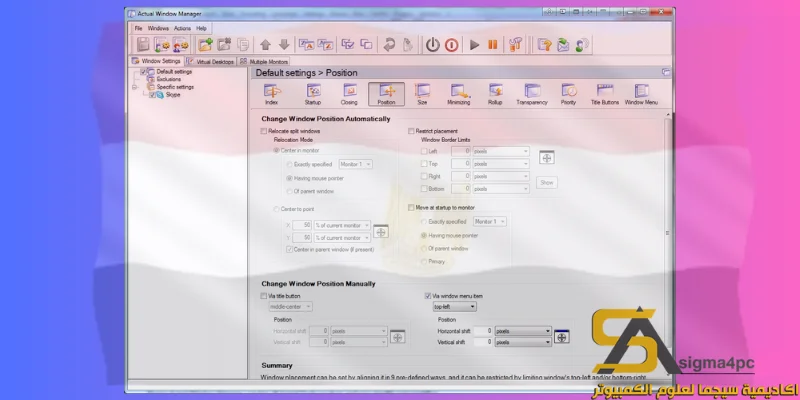Check the Right border limit checkbox
The image size is (800, 400).
point(424,177)
